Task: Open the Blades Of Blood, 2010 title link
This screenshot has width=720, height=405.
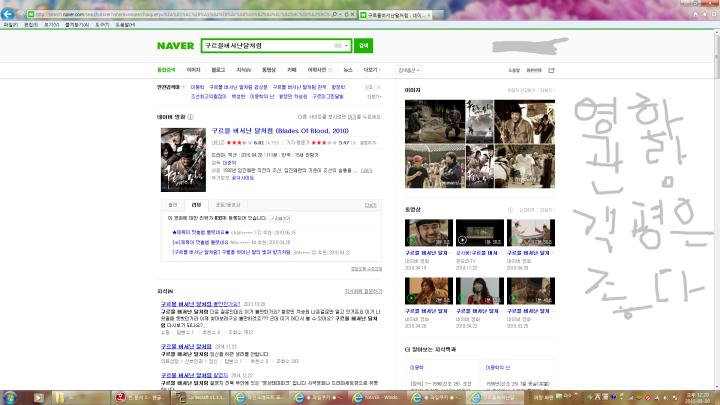Action: pos(280,131)
